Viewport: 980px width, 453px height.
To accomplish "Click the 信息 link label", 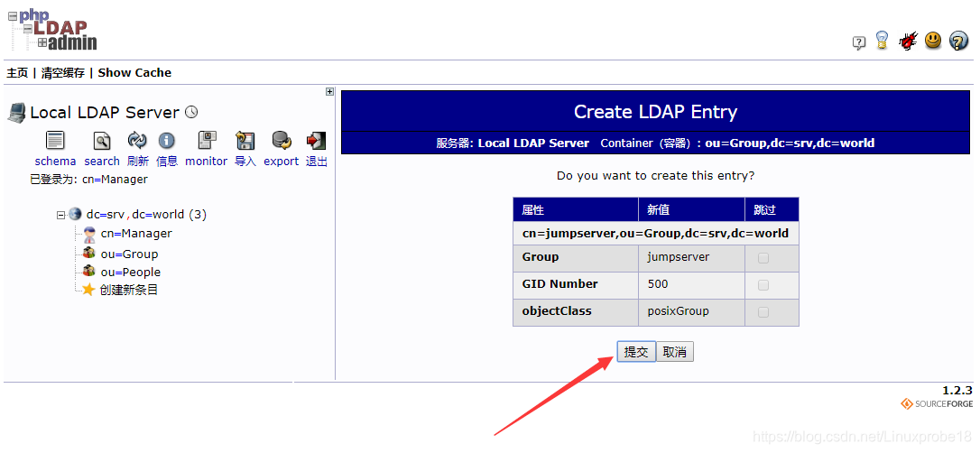I will point(167,162).
